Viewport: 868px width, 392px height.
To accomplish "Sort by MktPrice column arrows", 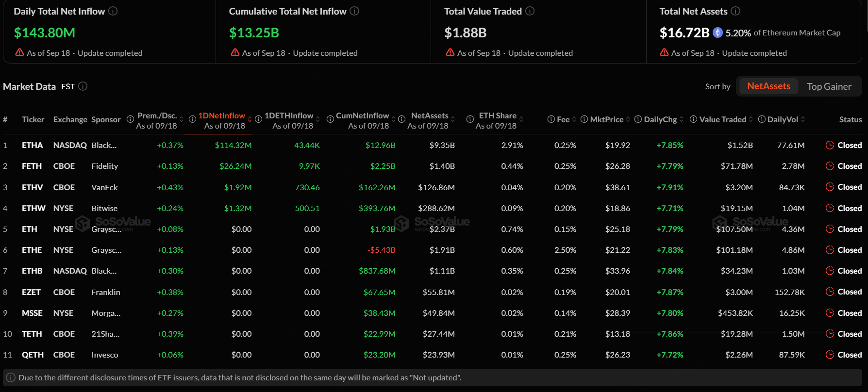I will [628, 119].
